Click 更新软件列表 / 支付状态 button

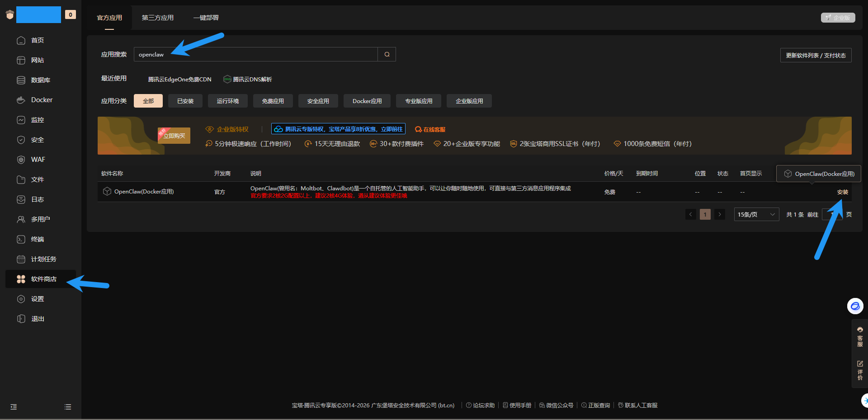[816, 55]
